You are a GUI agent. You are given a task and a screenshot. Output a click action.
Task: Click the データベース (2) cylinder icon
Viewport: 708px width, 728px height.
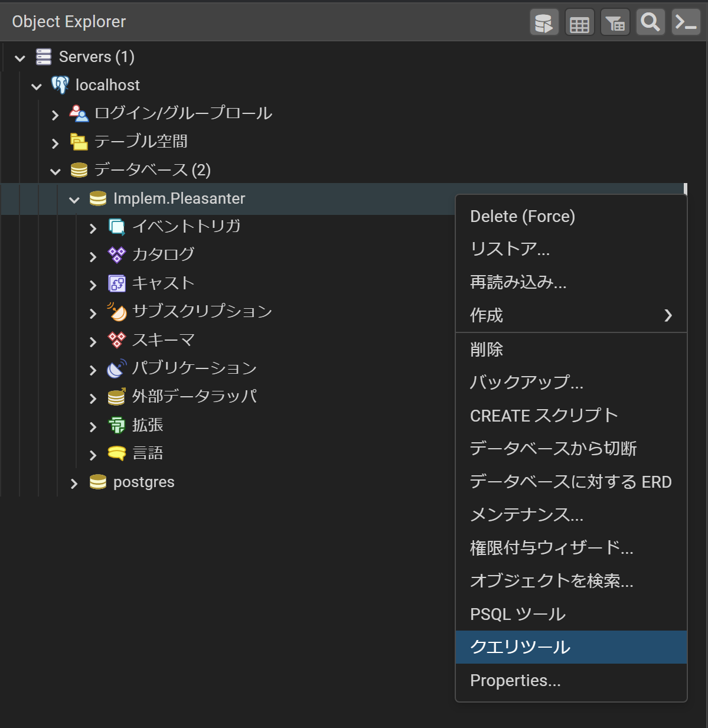click(x=79, y=170)
